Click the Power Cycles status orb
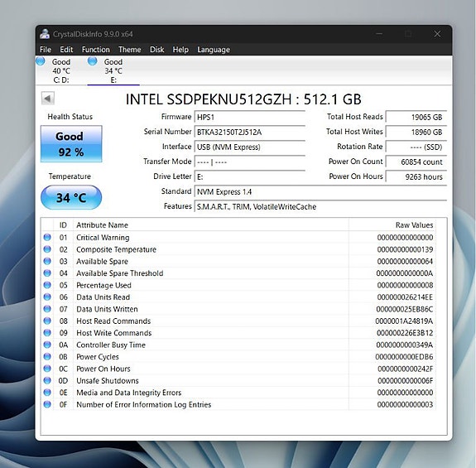 [x=47, y=356]
